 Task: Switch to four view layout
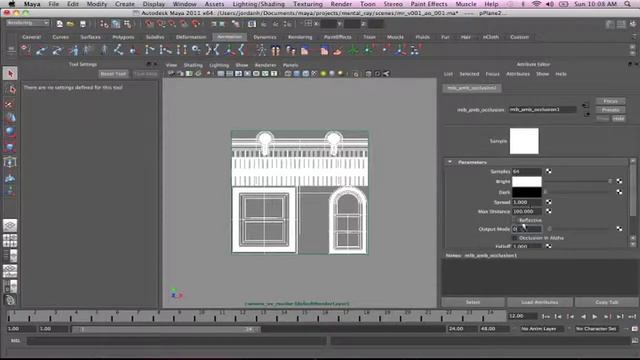10,240
